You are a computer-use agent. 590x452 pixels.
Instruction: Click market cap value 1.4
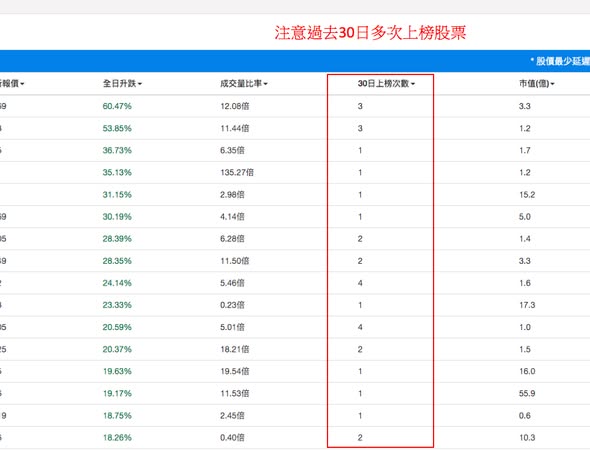[525, 239]
